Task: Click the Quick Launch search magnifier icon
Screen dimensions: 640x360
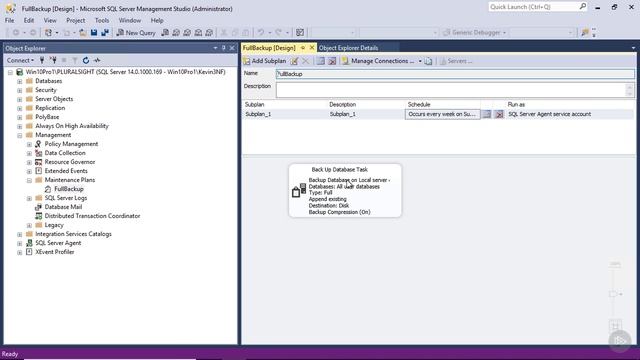Action: (x=582, y=7)
